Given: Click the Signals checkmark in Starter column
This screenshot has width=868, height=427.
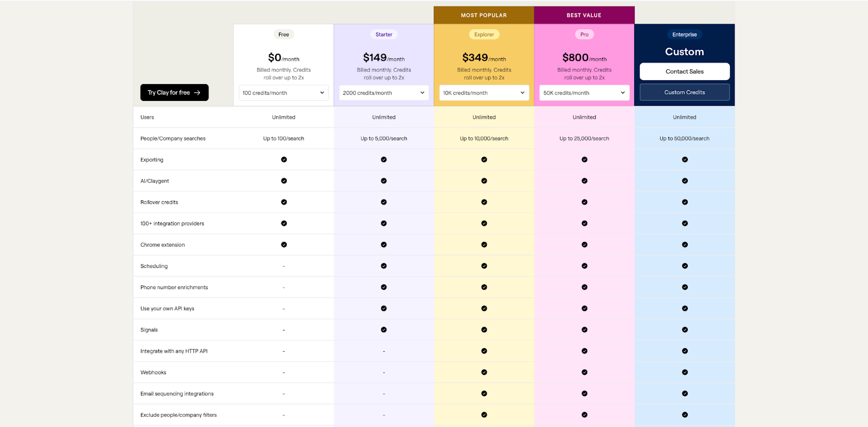Looking at the screenshot, I should pyautogui.click(x=384, y=329).
